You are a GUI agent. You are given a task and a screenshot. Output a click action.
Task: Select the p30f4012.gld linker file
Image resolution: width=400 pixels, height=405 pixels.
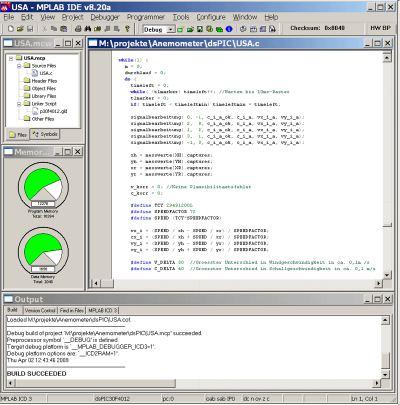53,111
